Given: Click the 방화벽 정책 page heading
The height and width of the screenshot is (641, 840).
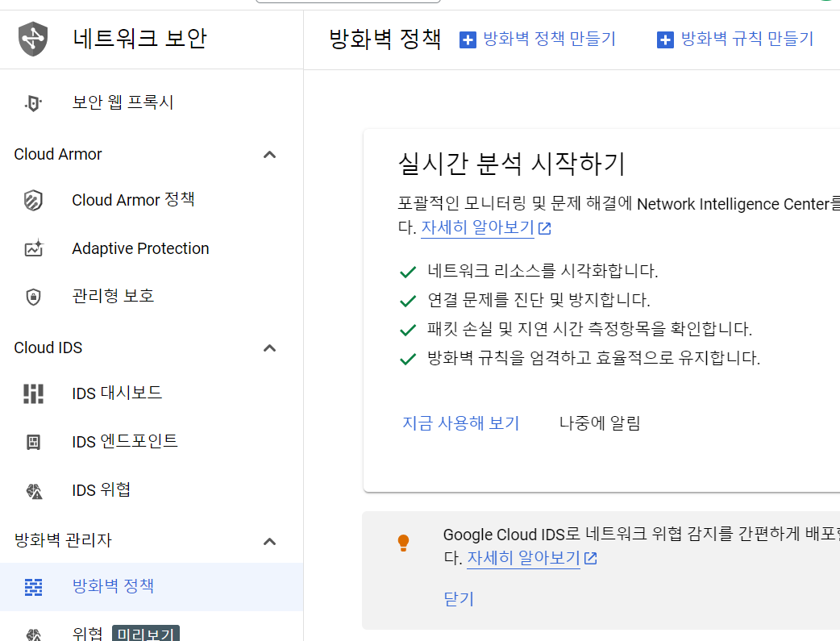Looking at the screenshot, I should coord(385,40).
